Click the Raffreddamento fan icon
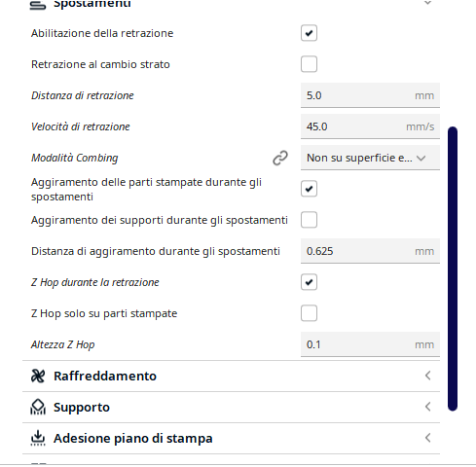The width and height of the screenshot is (476, 467). tap(38, 377)
